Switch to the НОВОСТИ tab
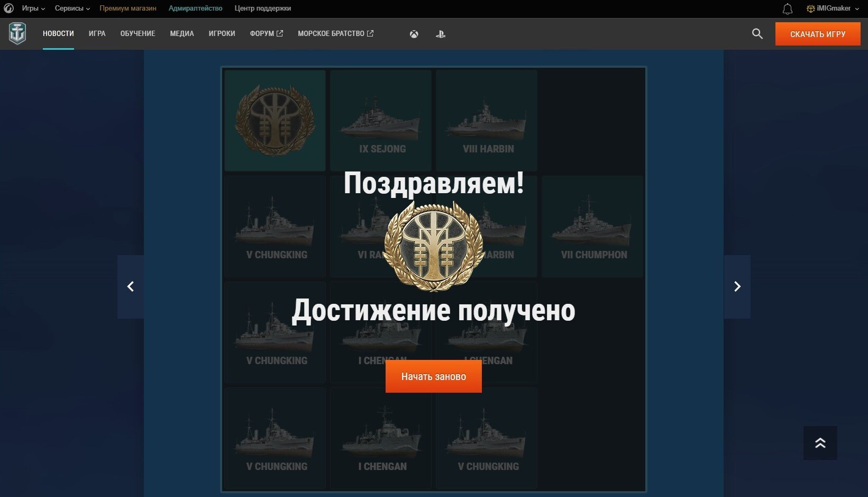The image size is (868, 497). 58,34
